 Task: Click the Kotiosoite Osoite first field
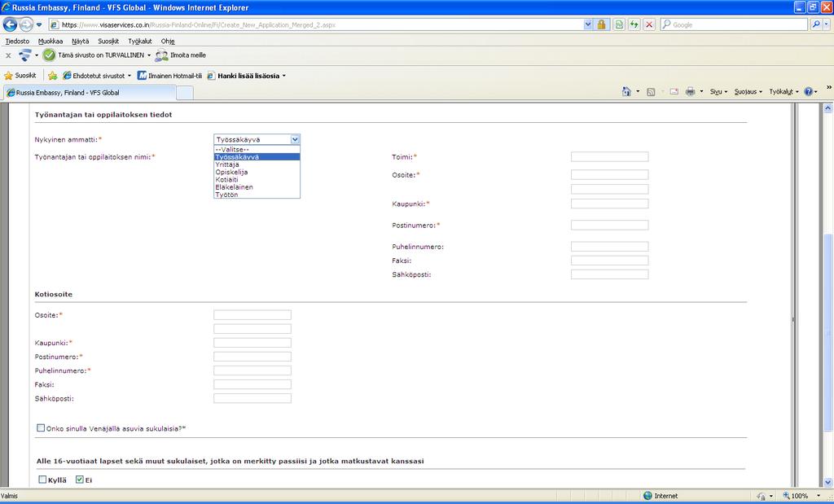tap(252, 315)
